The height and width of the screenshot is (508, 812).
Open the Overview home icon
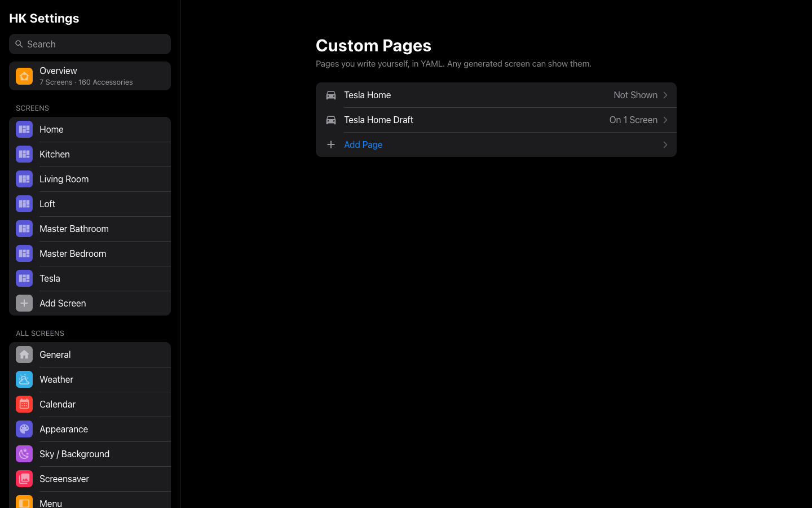click(x=24, y=76)
